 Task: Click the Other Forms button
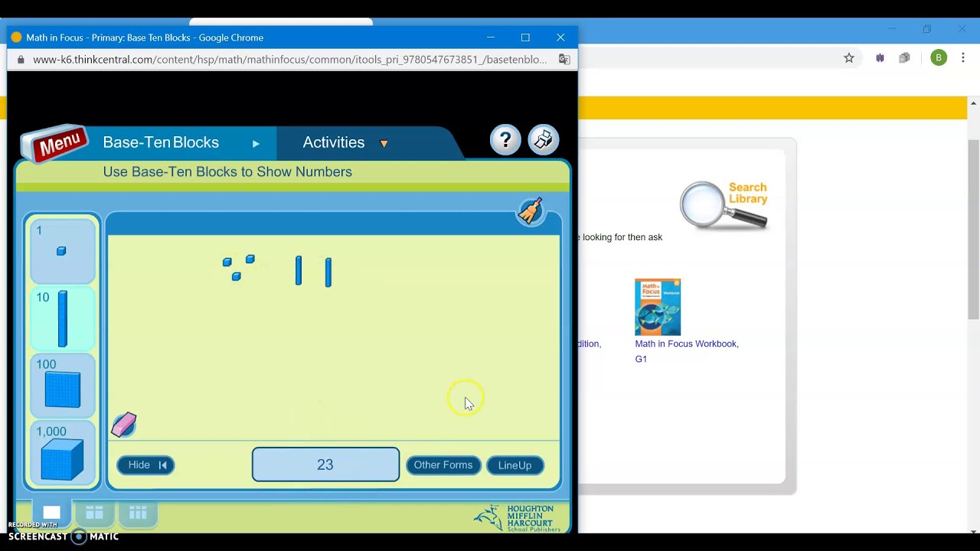(x=443, y=465)
